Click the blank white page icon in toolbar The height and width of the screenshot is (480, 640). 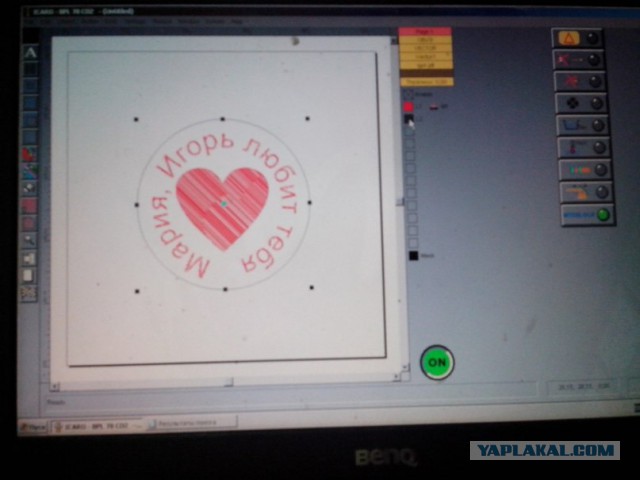[x=28, y=276]
